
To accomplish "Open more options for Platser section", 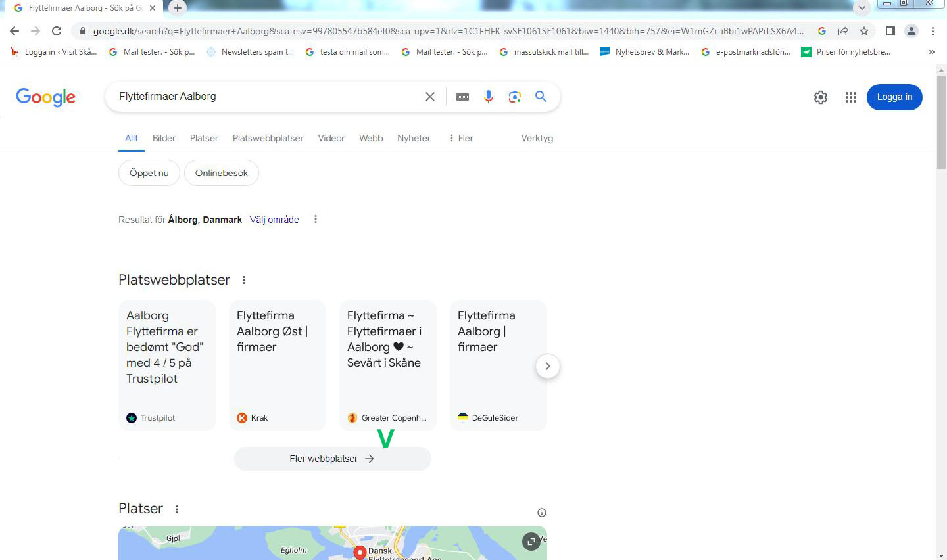I will tap(177, 509).
